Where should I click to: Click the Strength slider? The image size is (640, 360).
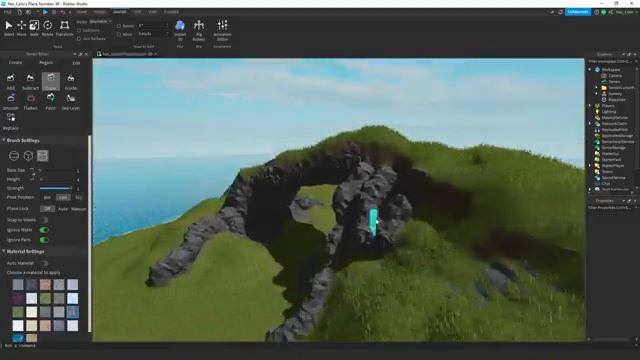56,189
